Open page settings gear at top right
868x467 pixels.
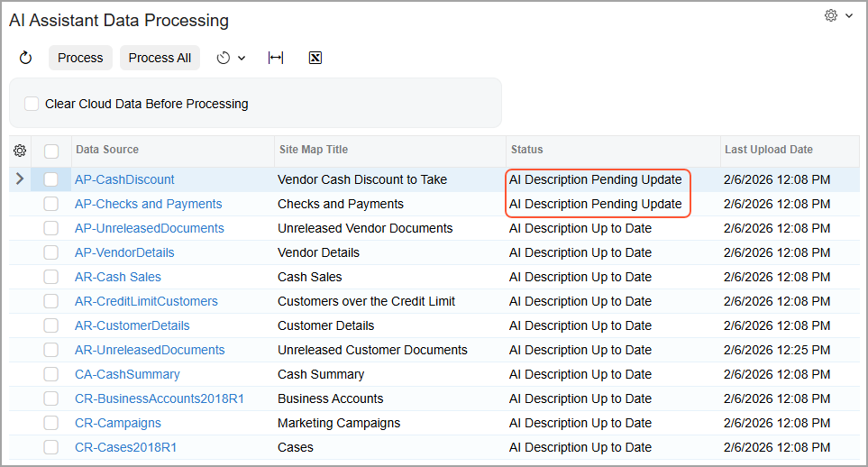coord(830,15)
